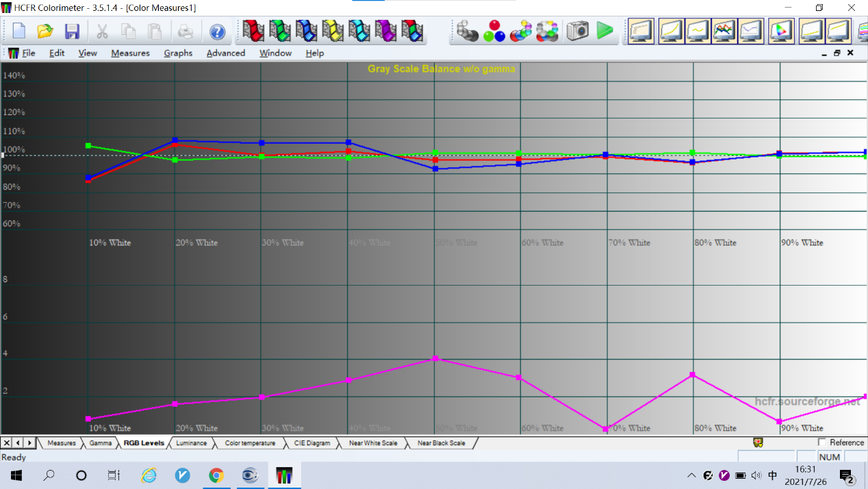Close the tab with the X button
Image resolution: width=868 pixels, height=489 pixels.
tap(7, 443)
